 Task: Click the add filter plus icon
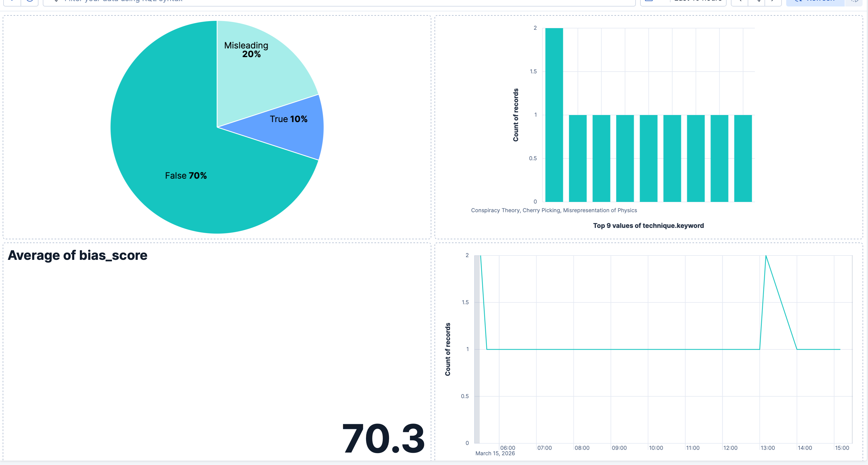[12, 1]
